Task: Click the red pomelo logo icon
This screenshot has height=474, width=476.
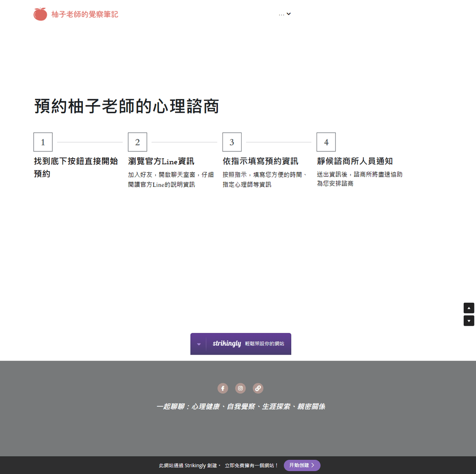Action: 40,14
